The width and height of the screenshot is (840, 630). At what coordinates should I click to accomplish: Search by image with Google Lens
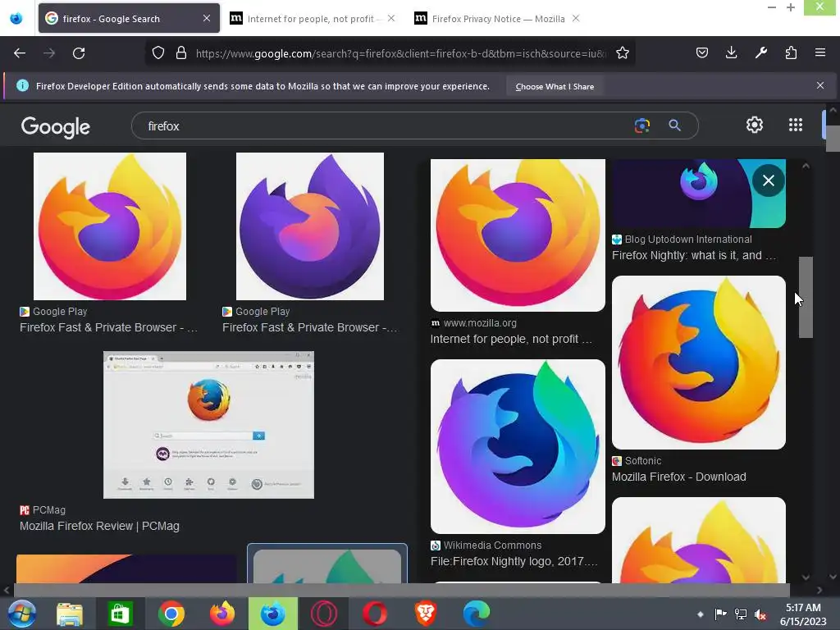tap(641, 126)
